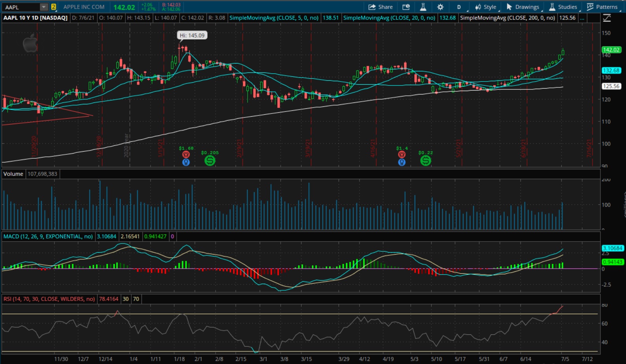Open chart settings gear

[x=440, y=7]
